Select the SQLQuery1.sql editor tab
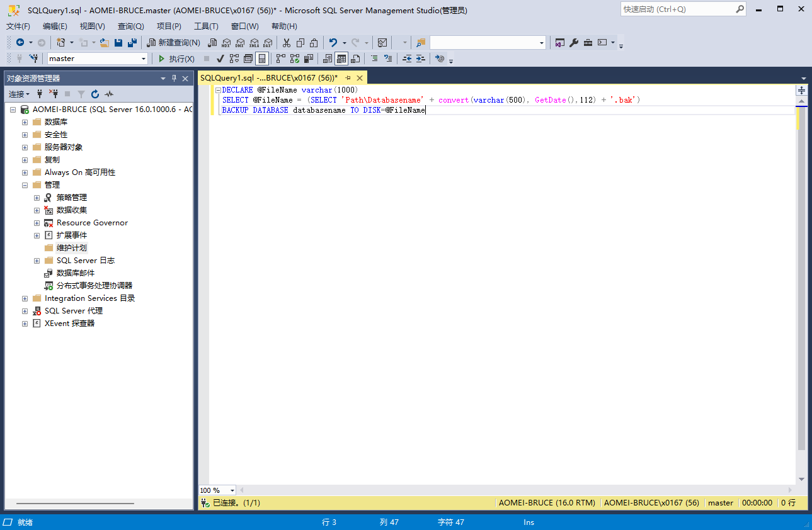Image resolution: width=812 pixels, height=530 pixels. coord(269,77)
